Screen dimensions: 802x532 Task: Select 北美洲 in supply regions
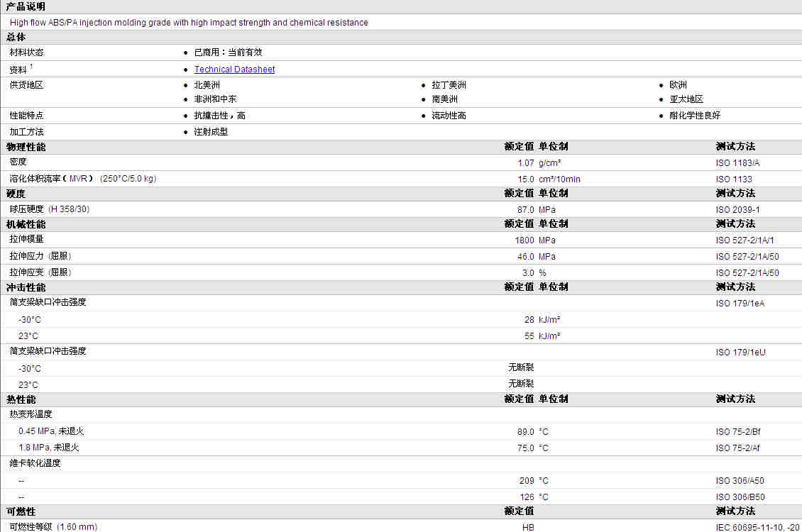tap(207, 85)
